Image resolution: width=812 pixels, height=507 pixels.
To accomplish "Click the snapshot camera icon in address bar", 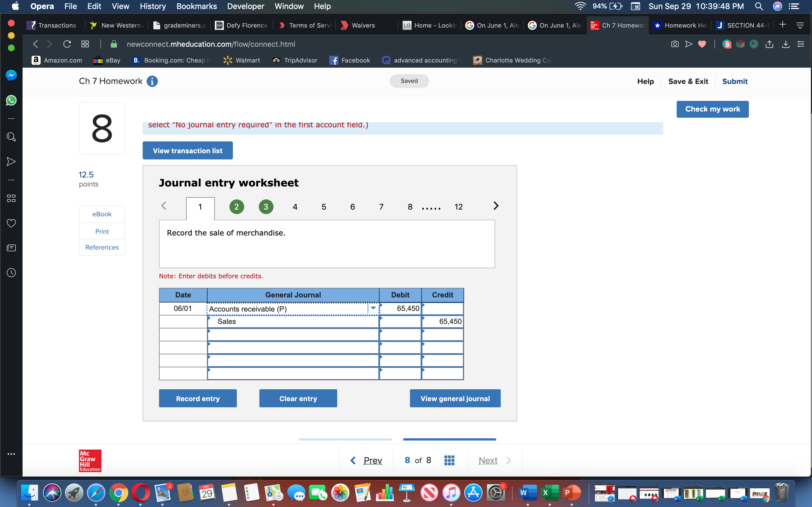I will coord(674,44).
